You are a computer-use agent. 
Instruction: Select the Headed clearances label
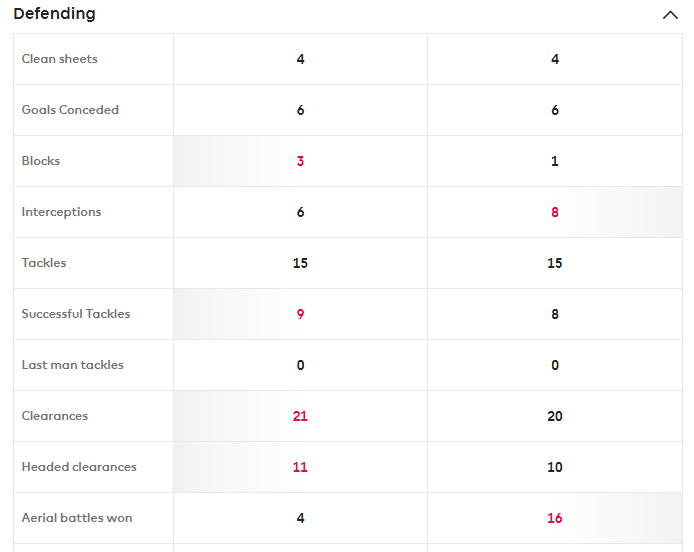(x=79, y=467)
